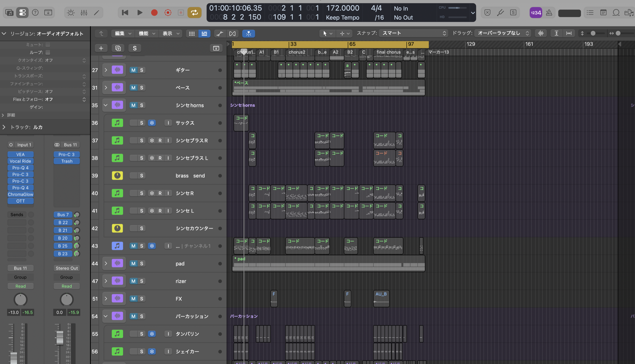The image size is (635, 364).
Task: Open the Library panel icon
Action: (10, 13)
